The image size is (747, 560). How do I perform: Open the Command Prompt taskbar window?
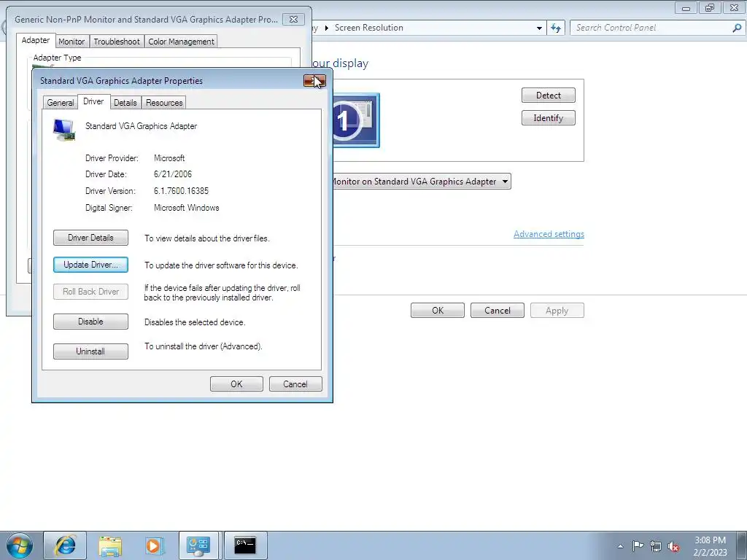(x=245, y=545)
